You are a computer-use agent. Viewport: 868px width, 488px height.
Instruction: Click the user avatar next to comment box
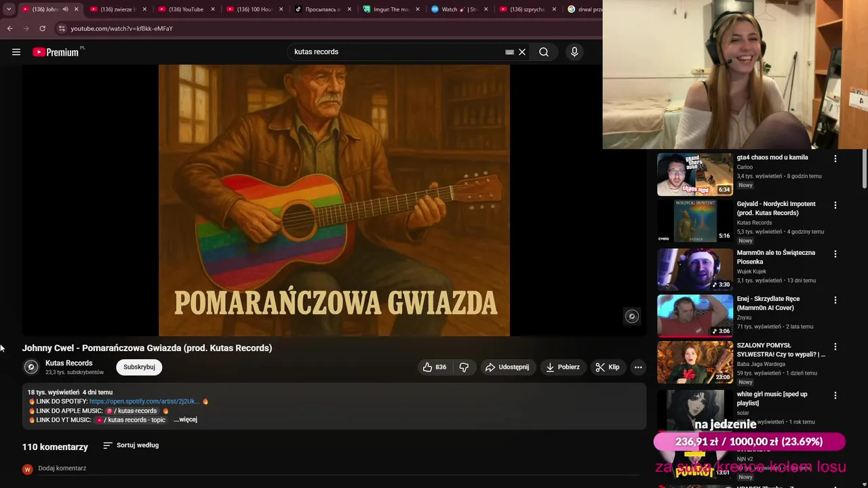pyautogui.click(x=27, y=469)
